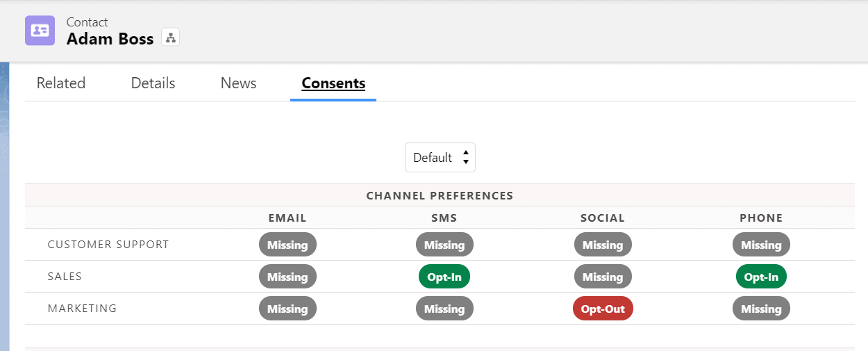Viewport: 868px width, 351px height.
Task: Switch to the Related tab
Action: tap(61, 83)
